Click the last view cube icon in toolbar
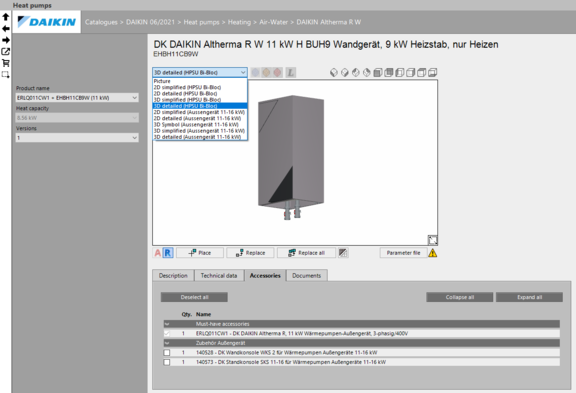This screenshot has height=393, width=576. 433,72
